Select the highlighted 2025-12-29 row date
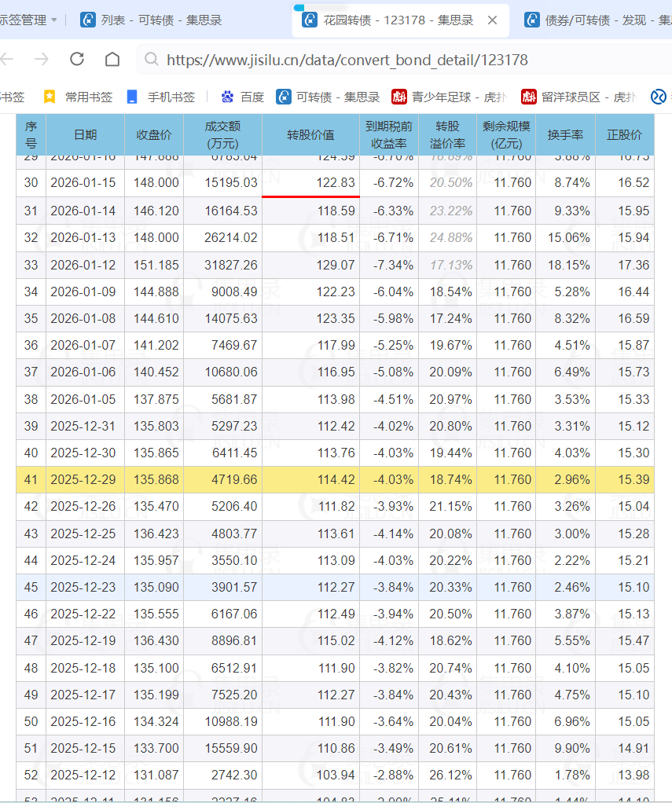The image size is (672, 803). point(83,479)
